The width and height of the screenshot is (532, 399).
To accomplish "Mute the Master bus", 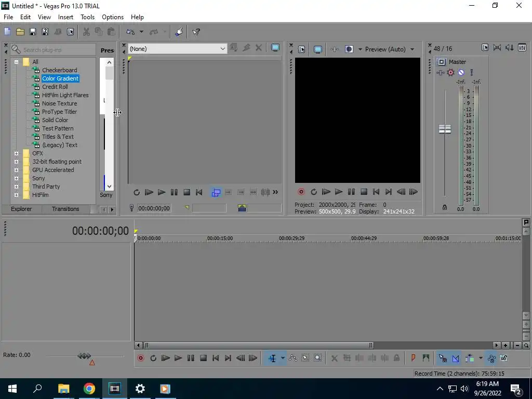I will [461, 72].
